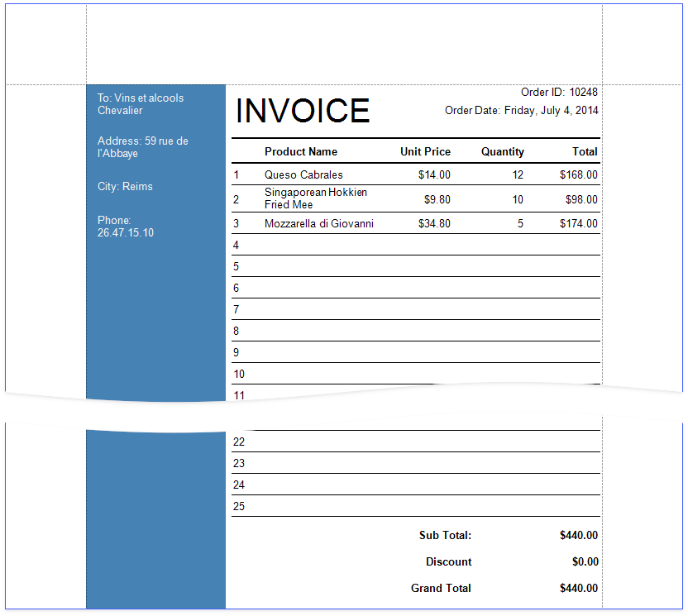Click the Order Date field value
Viewport: 688px width, 616px height.
pos(551,110)
